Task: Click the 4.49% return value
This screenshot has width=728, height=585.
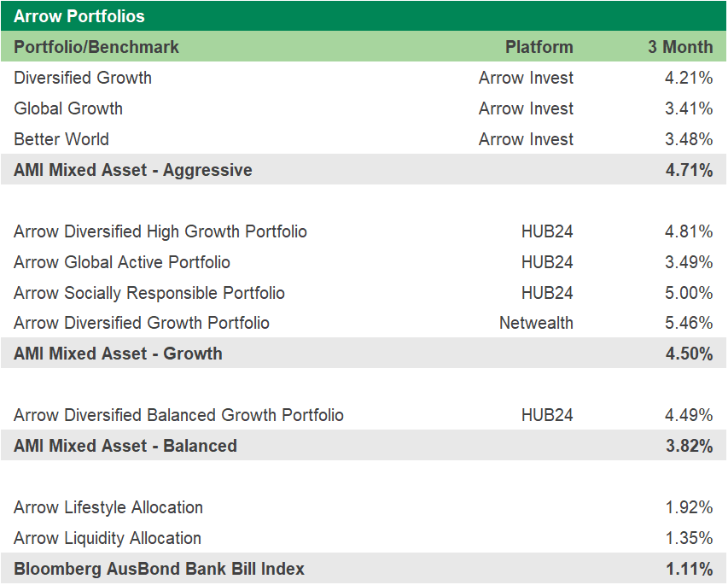Action: coord(689,415)
